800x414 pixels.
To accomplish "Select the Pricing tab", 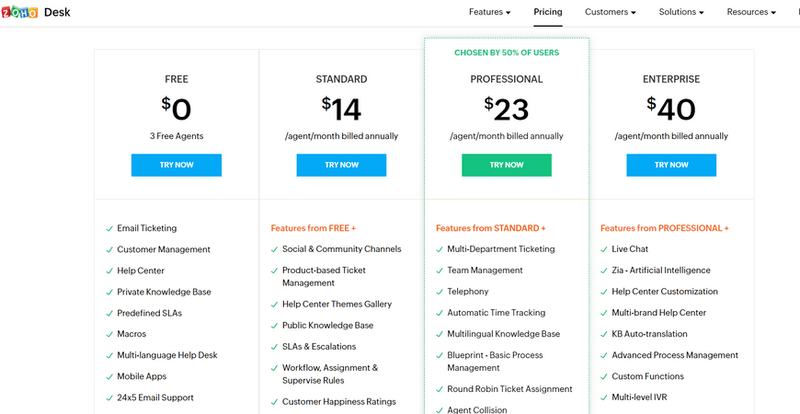I will 548,12.
